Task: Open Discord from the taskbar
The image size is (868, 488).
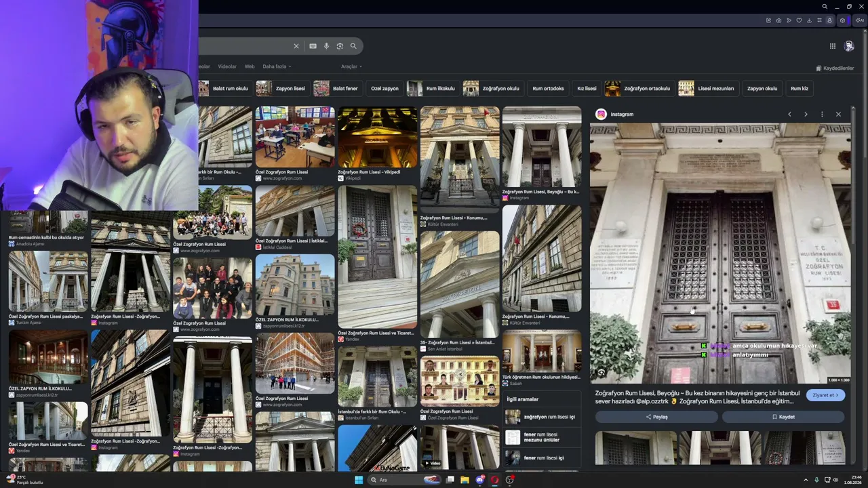Action: [480, 480]
